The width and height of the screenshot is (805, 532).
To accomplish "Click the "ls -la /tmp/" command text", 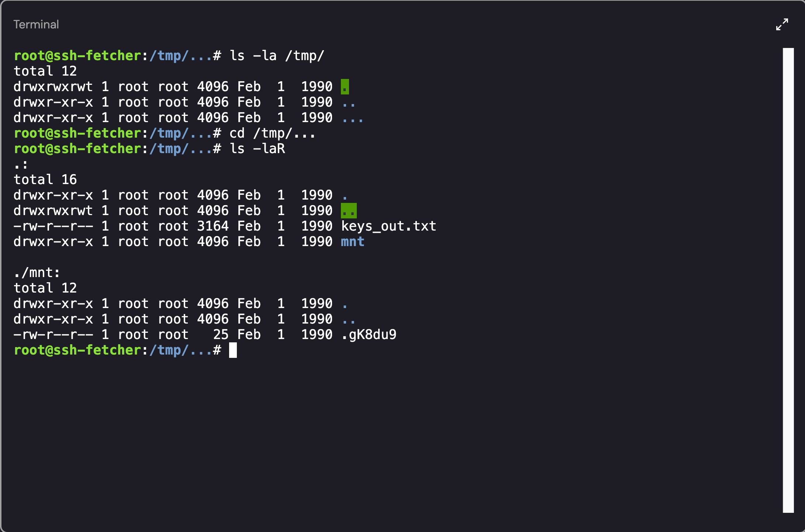I will (277, 56).
